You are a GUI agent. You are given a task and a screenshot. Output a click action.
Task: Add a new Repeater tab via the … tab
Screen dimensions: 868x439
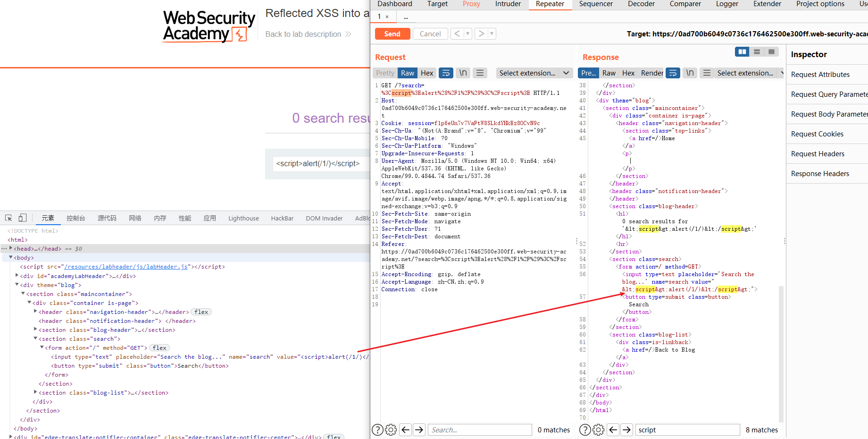406,17
